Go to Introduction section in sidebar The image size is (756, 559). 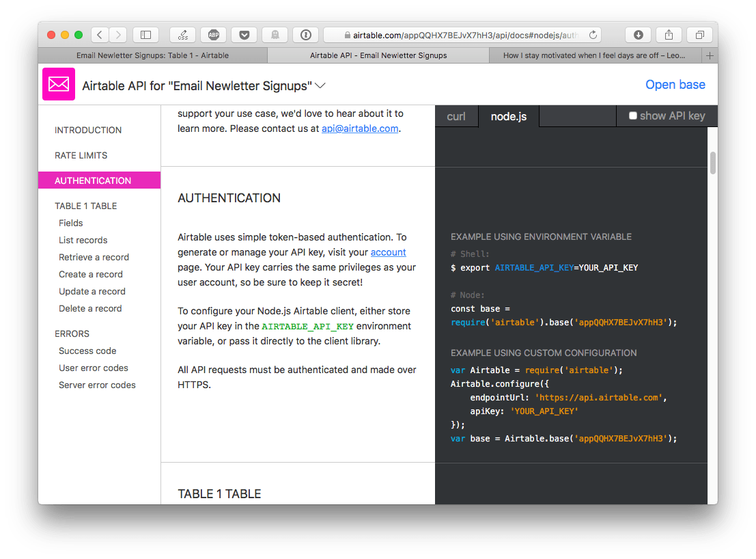(88, 131)
